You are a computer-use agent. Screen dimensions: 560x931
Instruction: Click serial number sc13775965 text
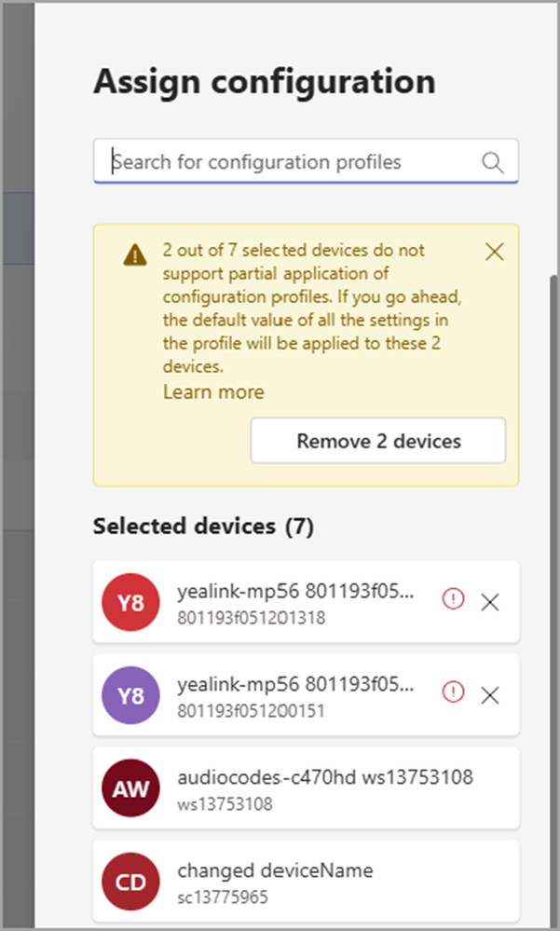[223, 897]
